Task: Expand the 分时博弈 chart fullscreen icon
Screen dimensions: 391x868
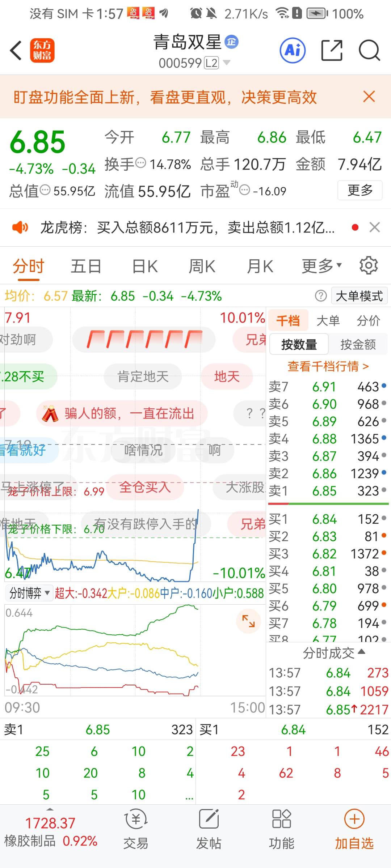Action: [x=248, y=621]
